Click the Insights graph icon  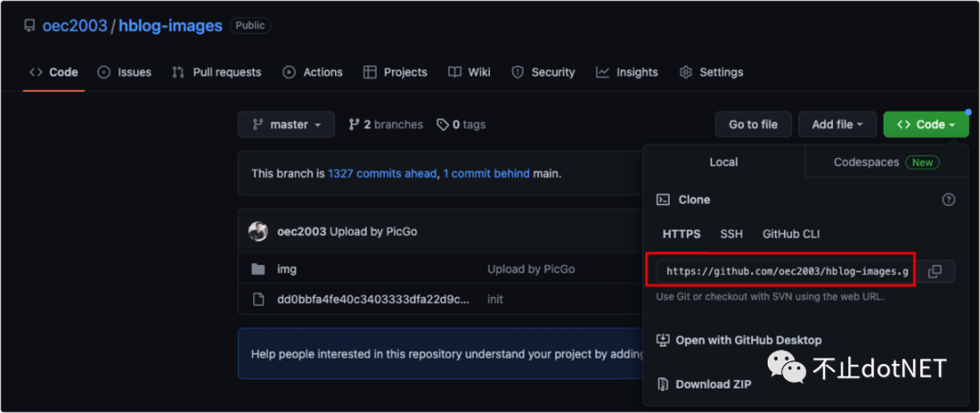click(x=603, y=73)
